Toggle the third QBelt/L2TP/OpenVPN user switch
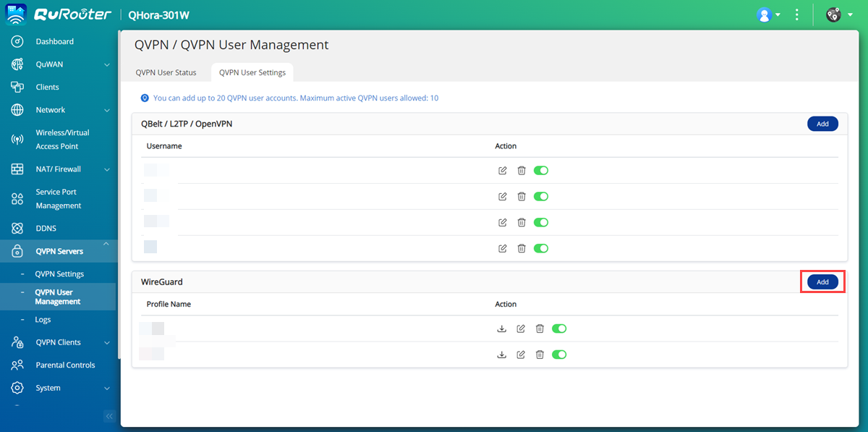Image resolution: width=868 pixels, height=432 pixels. coord(541,223)
